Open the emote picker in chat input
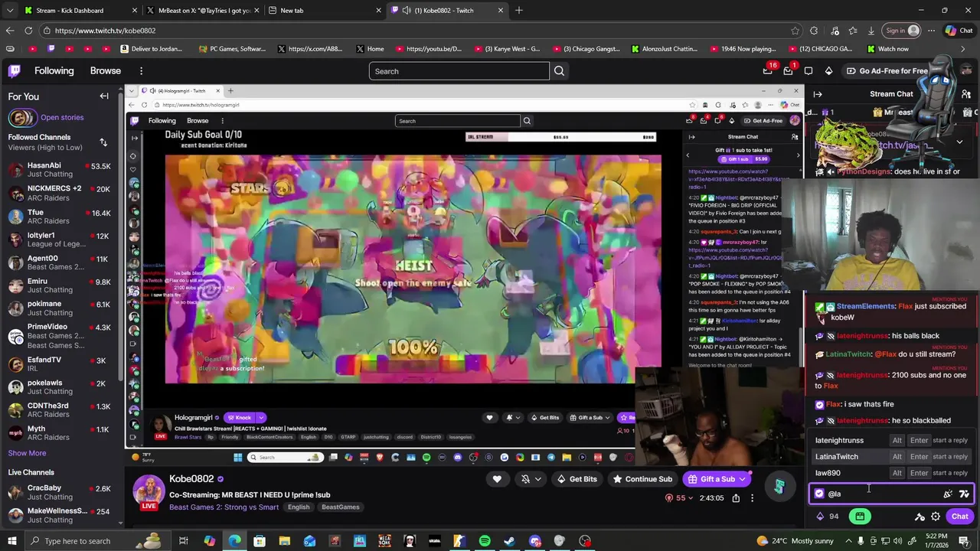This screenshot has width=980, height=551. coord(948,494)
